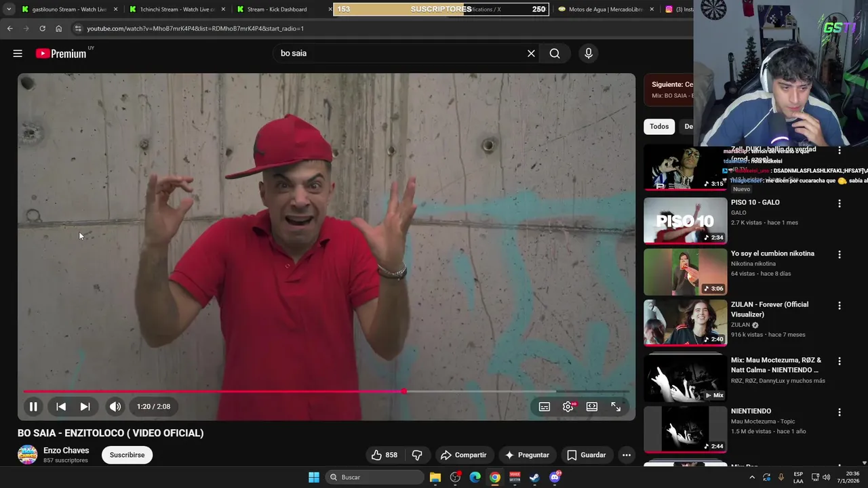The width and height of the screenshot is (868, 488).
Task: Open the PISO 10 - GALO thumbnail
Action: 685,220
